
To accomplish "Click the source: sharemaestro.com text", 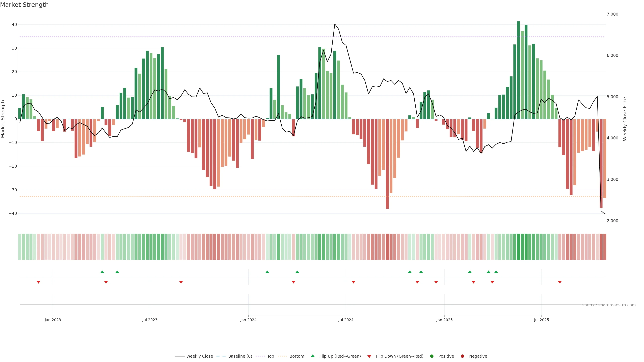I will point(609,305).
